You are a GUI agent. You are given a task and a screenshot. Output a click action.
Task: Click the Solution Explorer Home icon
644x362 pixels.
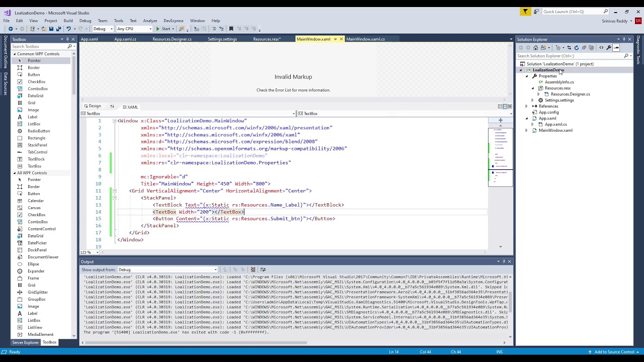pyautogui.click(x=535, y=48)
